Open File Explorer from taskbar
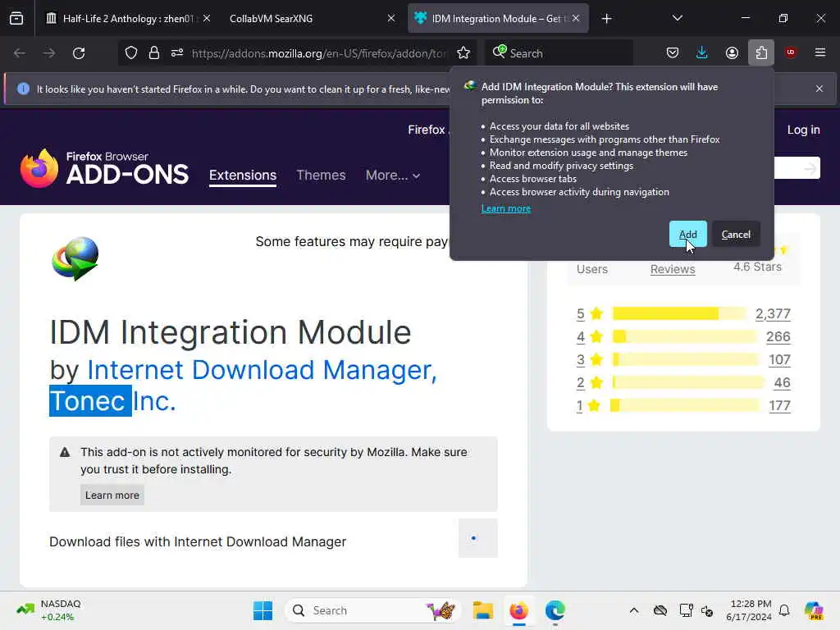840x630 pixels. [x=482, y=610]
